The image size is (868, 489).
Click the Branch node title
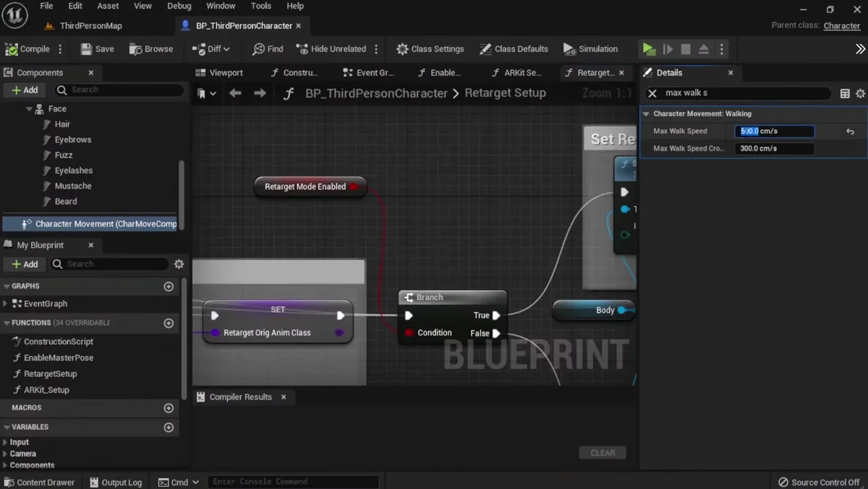(430, 297)
